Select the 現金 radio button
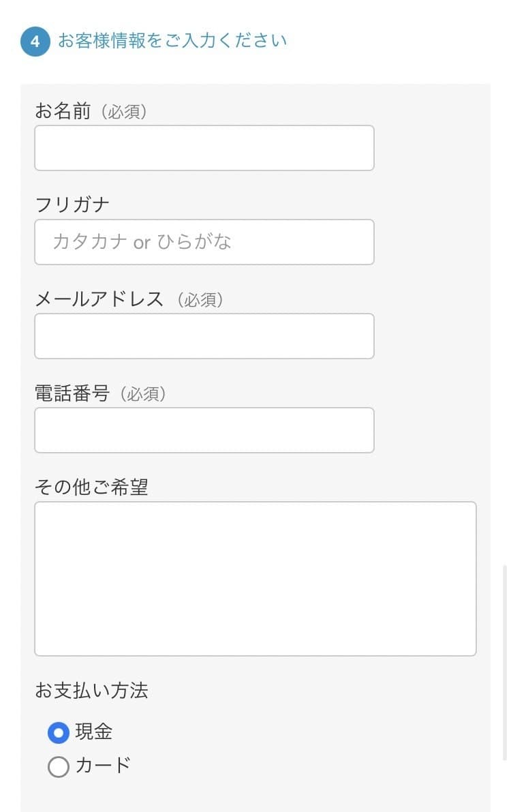This screenshot has height=812, width=511. point(59,733)
